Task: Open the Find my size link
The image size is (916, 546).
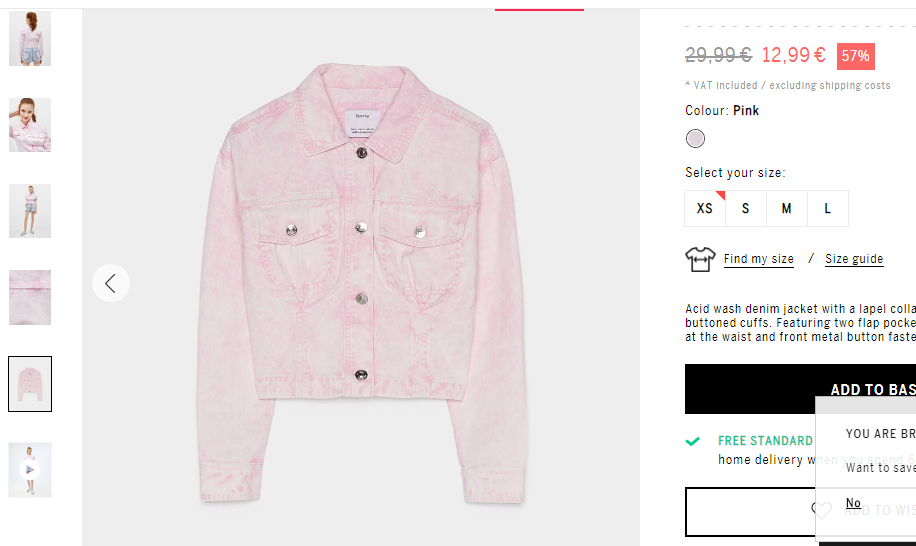Action: [758, 259]
